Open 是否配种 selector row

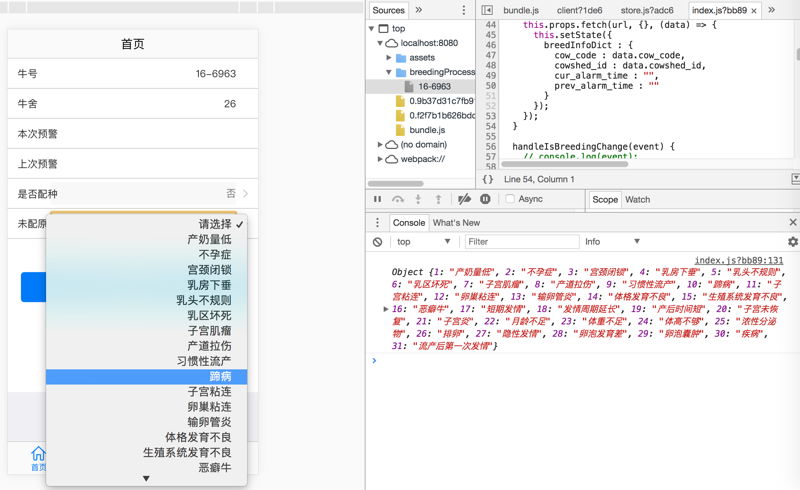click(x=133, y=194)
